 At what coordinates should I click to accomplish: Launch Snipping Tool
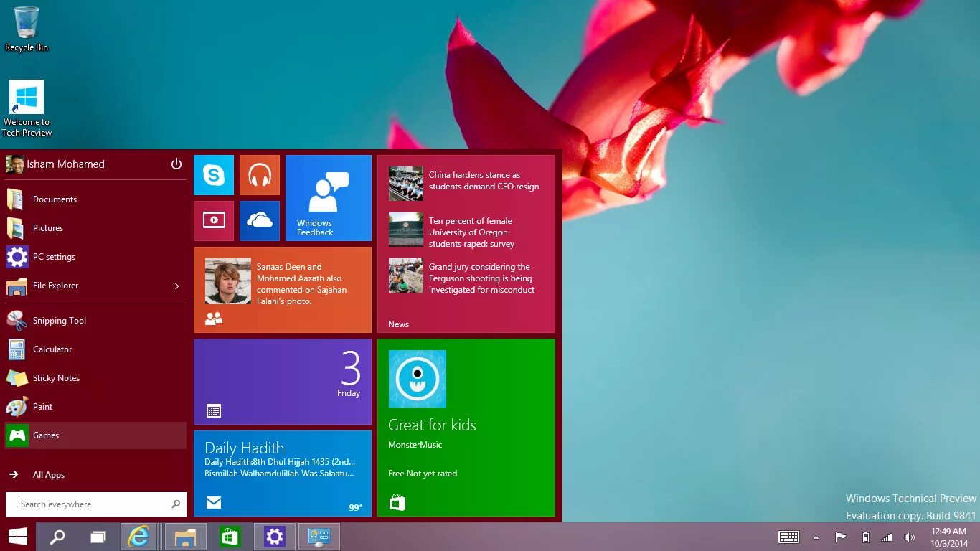pyautogui.click(x=96, y=321)
